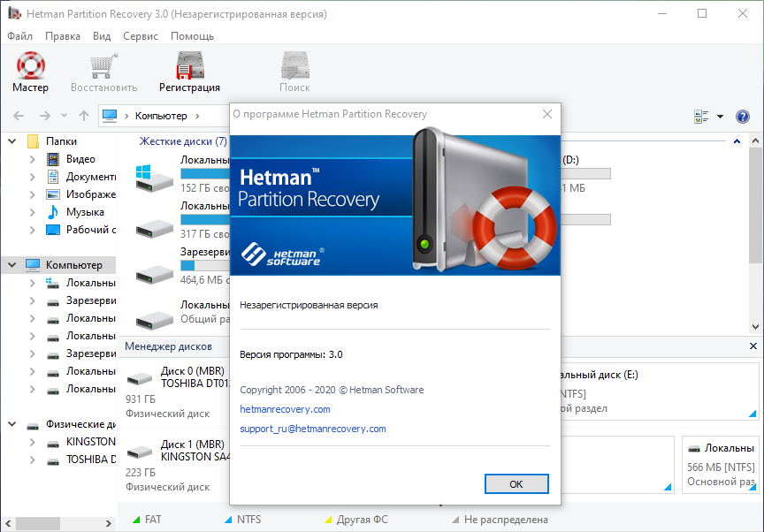
Task: Click the computer icon in address bar
Action: coord(110,116)
